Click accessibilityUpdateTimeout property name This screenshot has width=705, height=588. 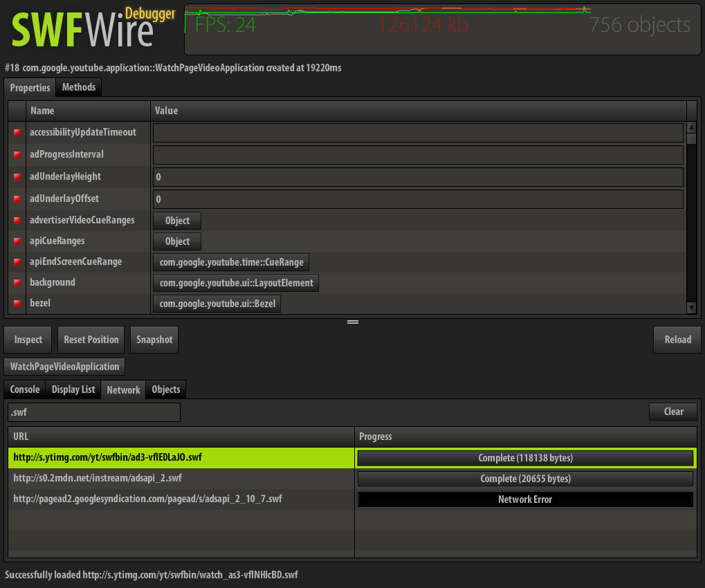[83, 132]
